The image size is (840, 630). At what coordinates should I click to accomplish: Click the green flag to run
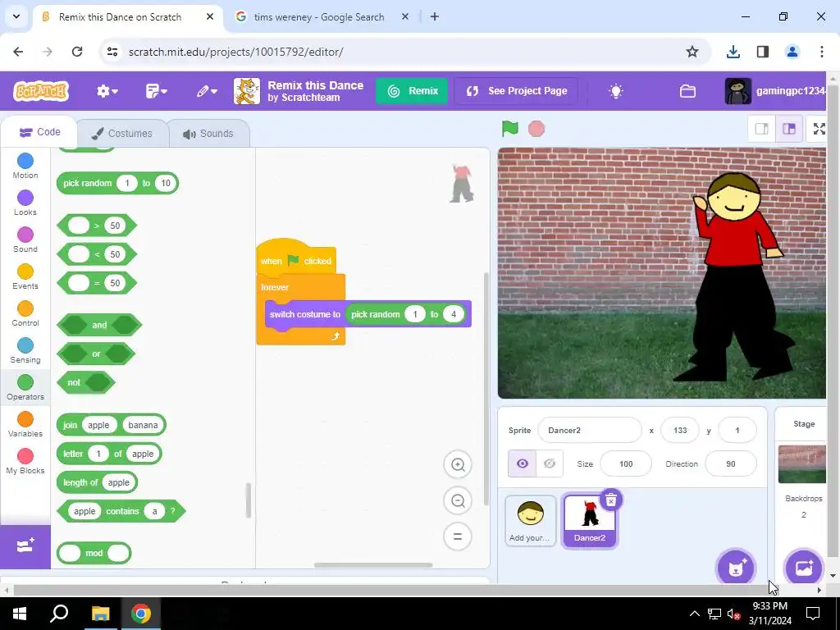pyautogui.click(x=509, y=129)
